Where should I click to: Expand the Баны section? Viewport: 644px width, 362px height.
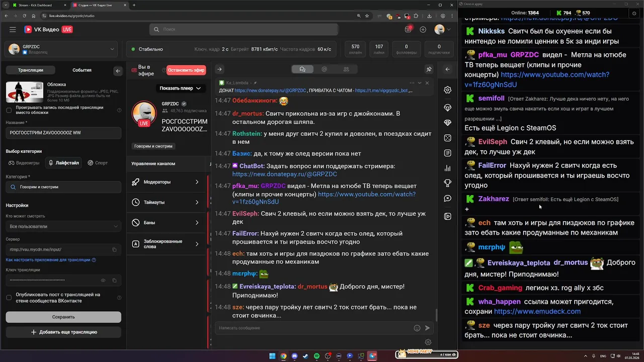coord(166,222)
